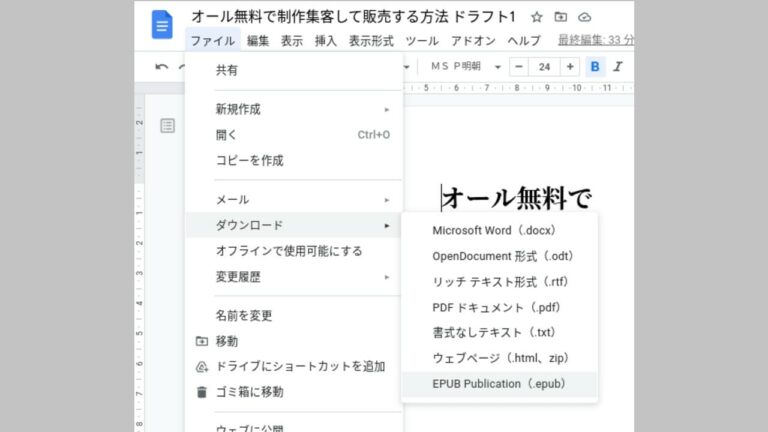This screenshot has height=432, width=768.
Task: Expand the ダウンロード submenu
Action: (294, 225)
